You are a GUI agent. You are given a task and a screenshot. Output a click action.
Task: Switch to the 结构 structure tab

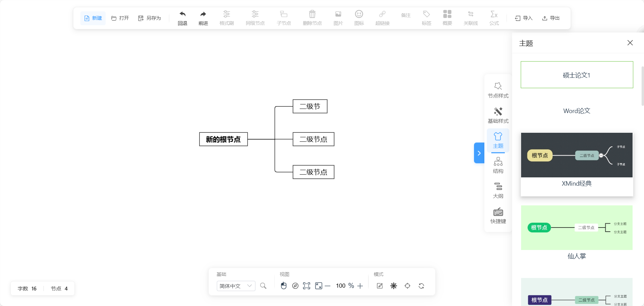click(x=498, y=165)
